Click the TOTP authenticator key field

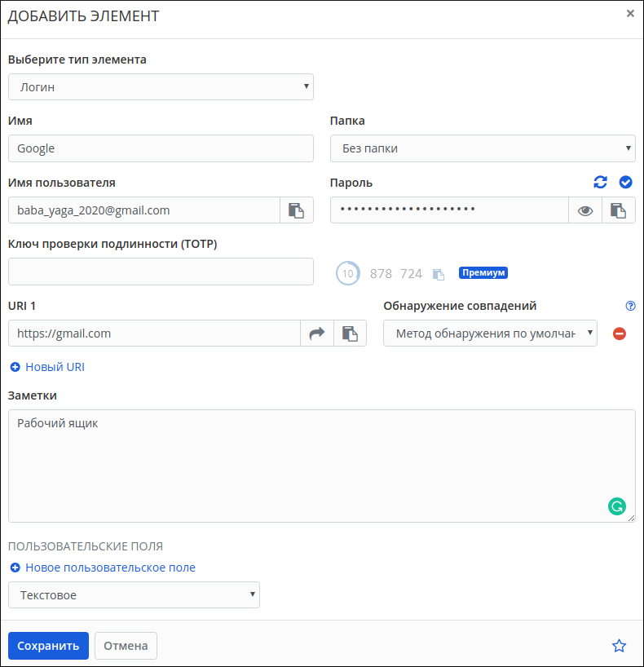click(x=161, y=272)
